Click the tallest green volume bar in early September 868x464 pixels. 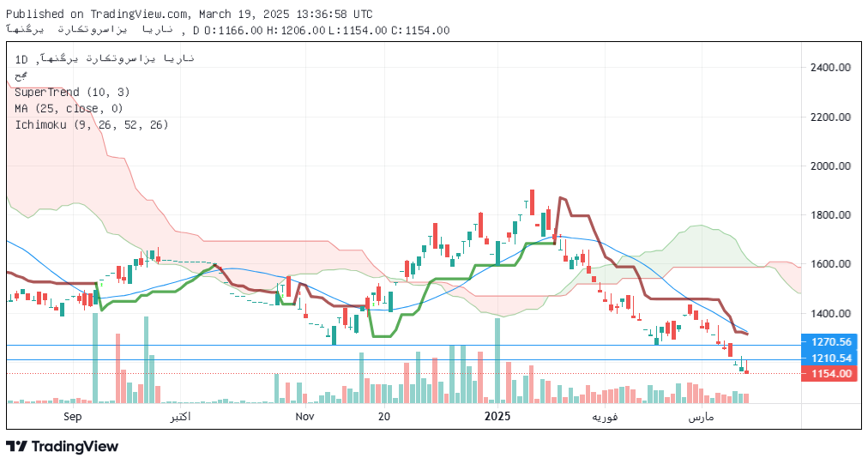coord(95,358)
